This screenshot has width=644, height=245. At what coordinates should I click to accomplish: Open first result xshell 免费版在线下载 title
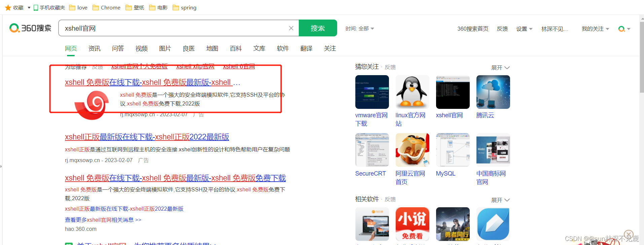152,82
